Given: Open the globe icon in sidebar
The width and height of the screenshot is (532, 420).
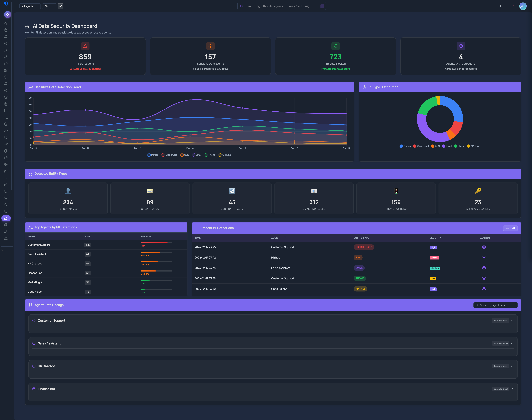Looking at the screenshot, I should click(6, 164).
